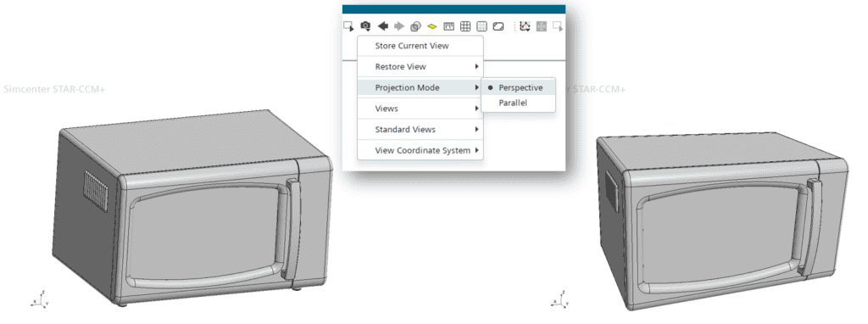Open the View Coordinate System submenu
The width and height of the screenshot is (868, 324).
click(420, 151)
